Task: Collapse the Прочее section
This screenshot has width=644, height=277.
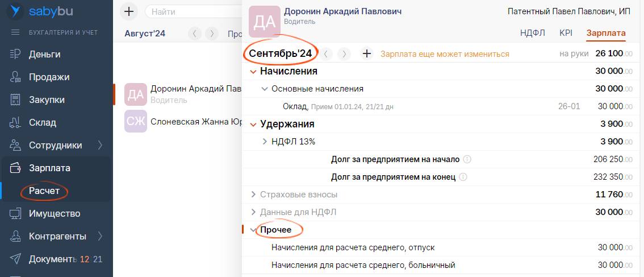Action: 253,230
